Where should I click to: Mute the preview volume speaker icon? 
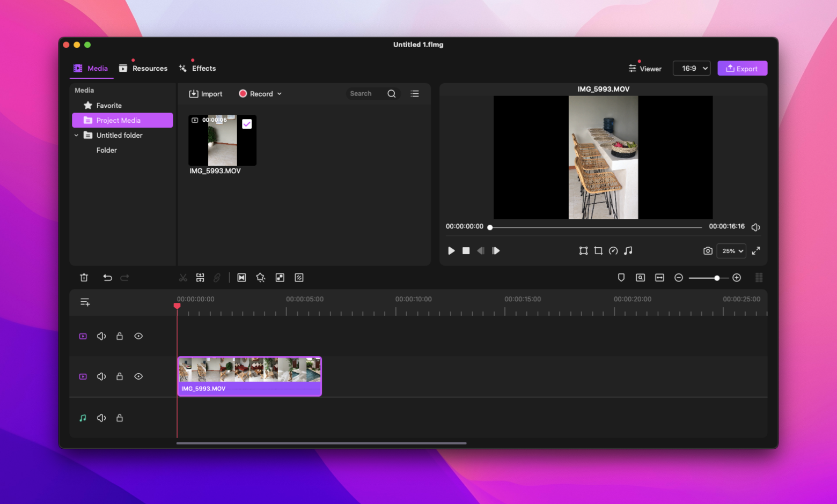pyautogui.click(x=756, y=227)
